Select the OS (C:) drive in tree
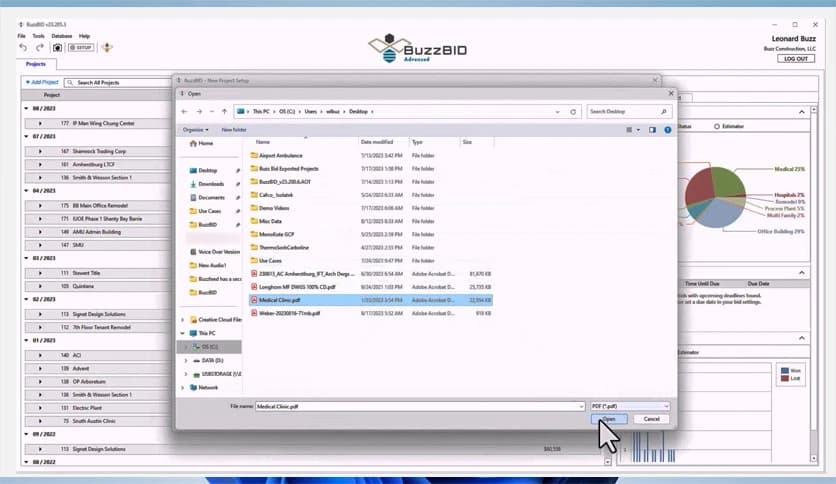This screenshot has height=484, width=836. point(210,347)
